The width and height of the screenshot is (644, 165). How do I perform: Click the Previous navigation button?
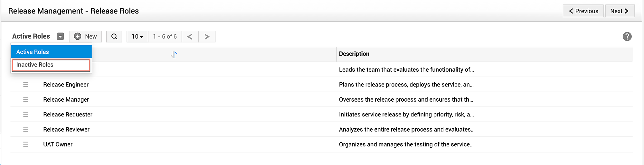pos(583,11)
